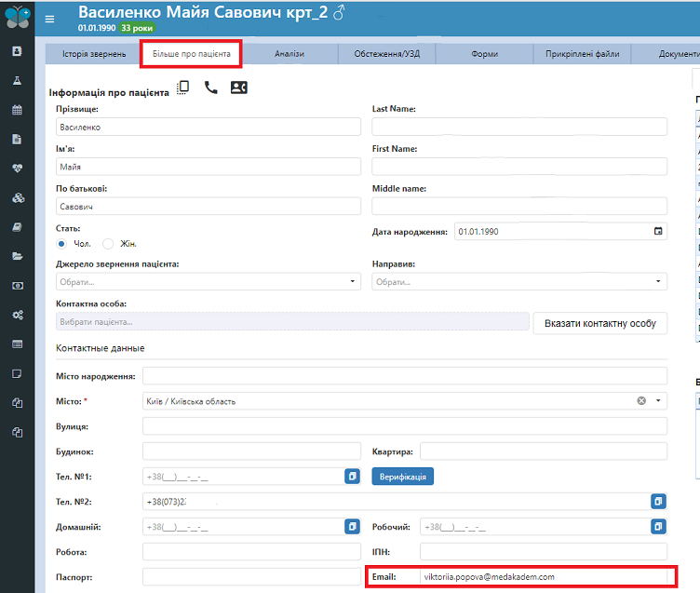Expand the Місто dropdown arrow
Screen dimensions: 700x593
[x=659, y=401]
